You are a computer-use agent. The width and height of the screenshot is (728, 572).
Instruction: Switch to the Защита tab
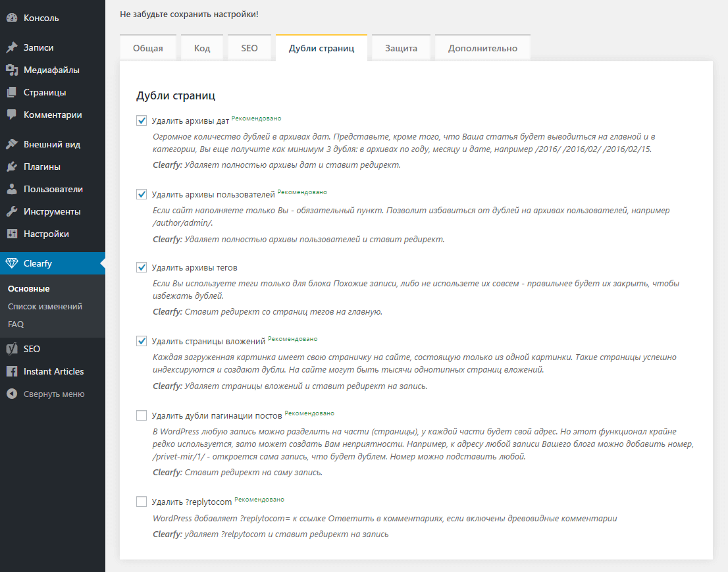[401, 48]
